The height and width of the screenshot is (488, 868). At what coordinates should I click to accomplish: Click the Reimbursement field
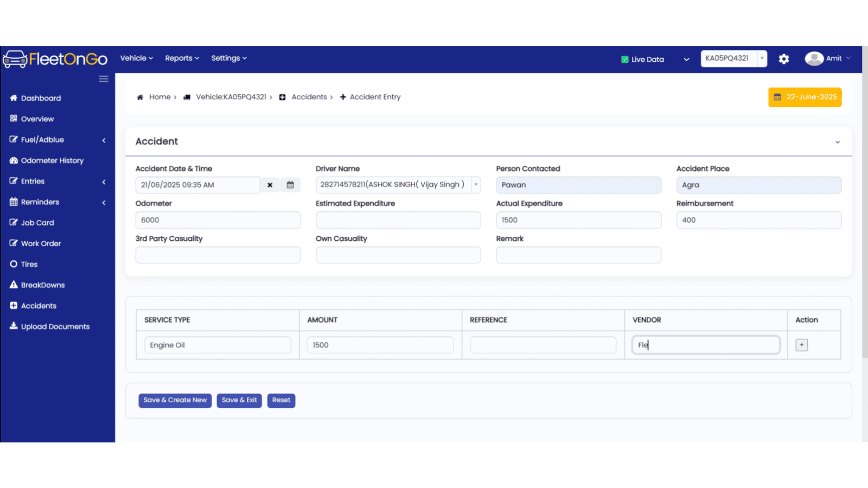coord(758,220)
